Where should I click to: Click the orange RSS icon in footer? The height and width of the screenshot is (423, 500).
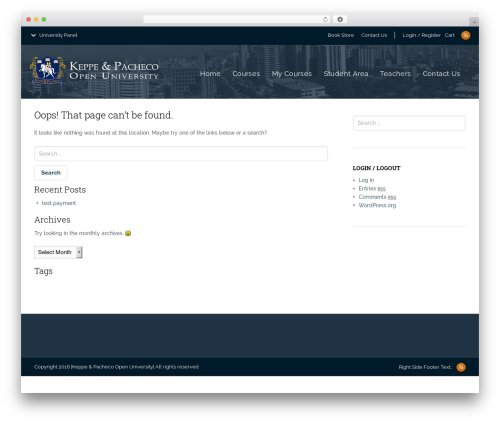461,367
